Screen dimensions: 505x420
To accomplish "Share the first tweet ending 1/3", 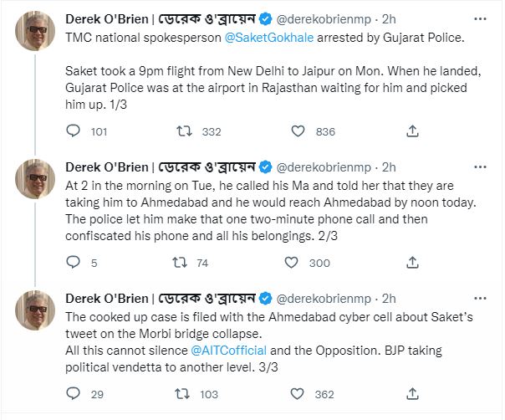I will [x=412, y=131].
